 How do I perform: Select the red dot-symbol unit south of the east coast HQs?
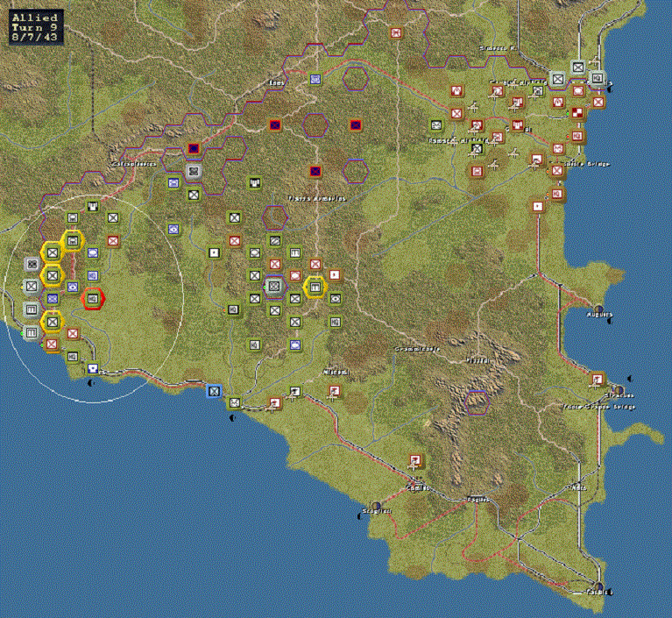click(x=537, y=206)
